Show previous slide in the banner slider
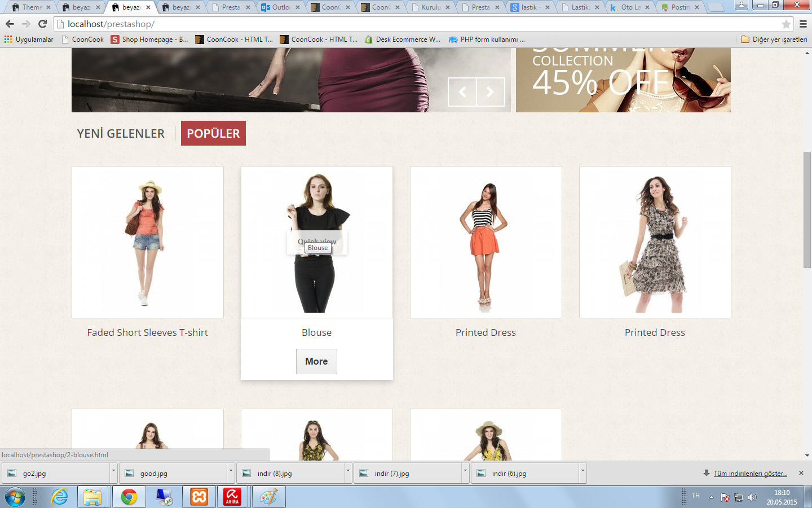This screenshot has width=812, height=508. 462,91
